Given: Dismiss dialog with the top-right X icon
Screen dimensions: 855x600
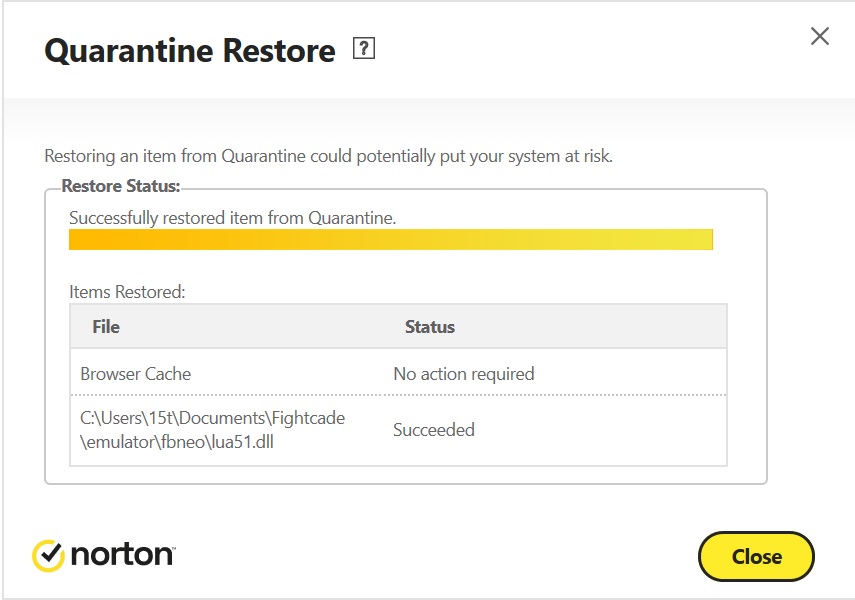Looking at the screenshot, I should tap(820, 37).
